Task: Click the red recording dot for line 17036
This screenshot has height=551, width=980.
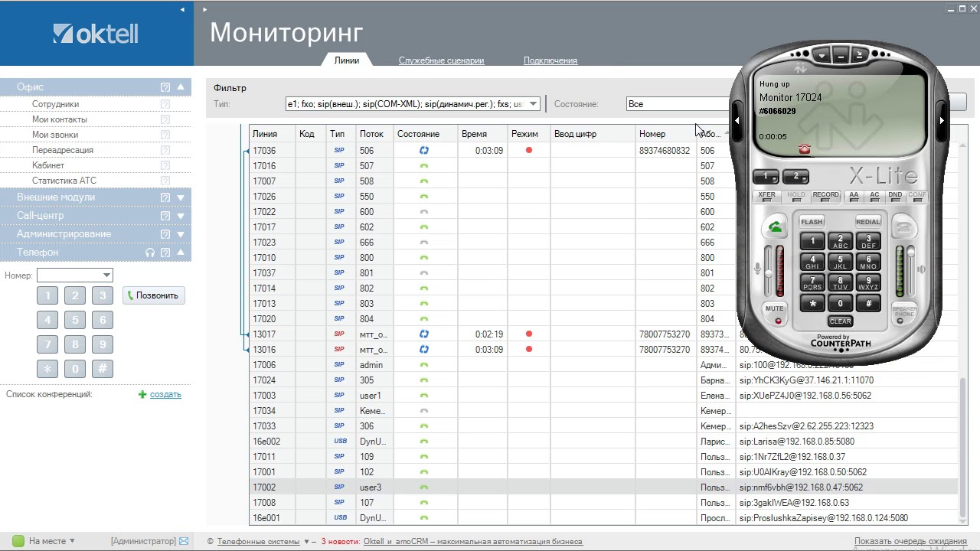Action: 528,150
